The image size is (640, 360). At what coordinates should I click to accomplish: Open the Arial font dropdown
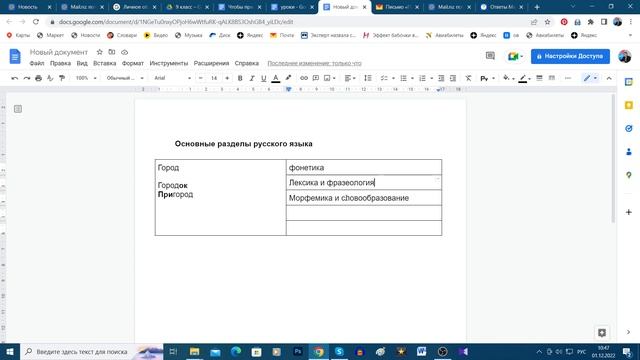point(172,78)
